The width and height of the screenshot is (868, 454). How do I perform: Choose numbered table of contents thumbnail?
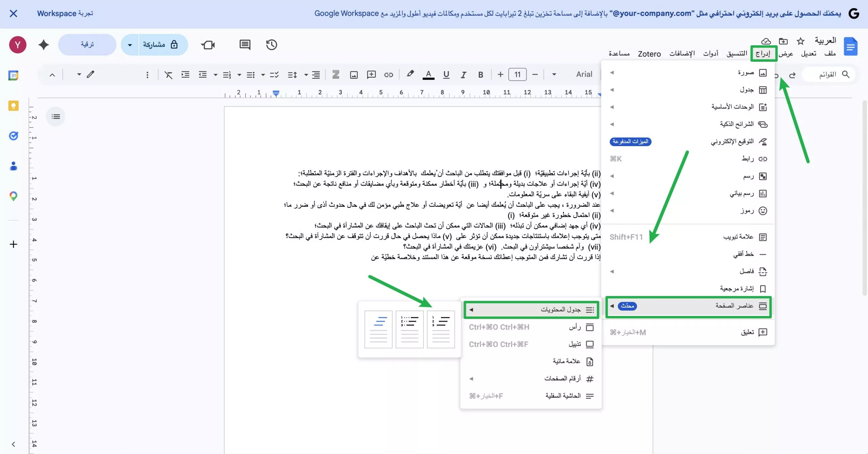pyautogui.click(x=440, y=329)
